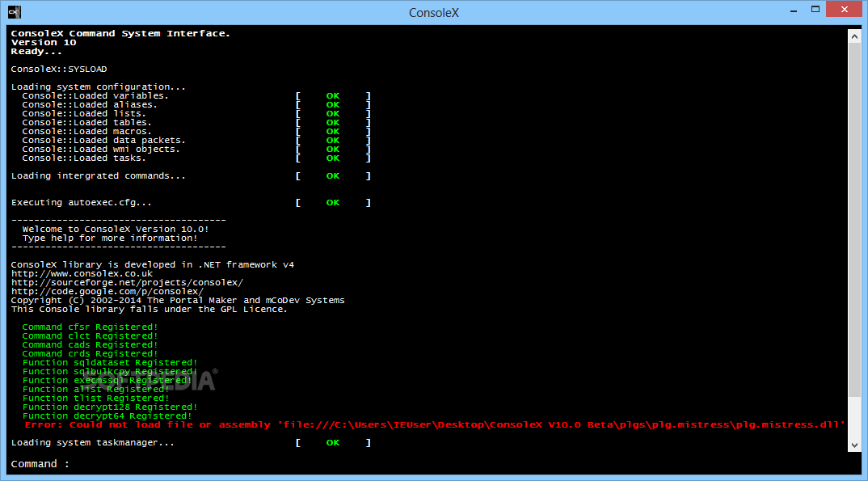This screenshot has height=481, width=868.
Task: Click 'Console::Loaded tables.' line
Action: 87,122
